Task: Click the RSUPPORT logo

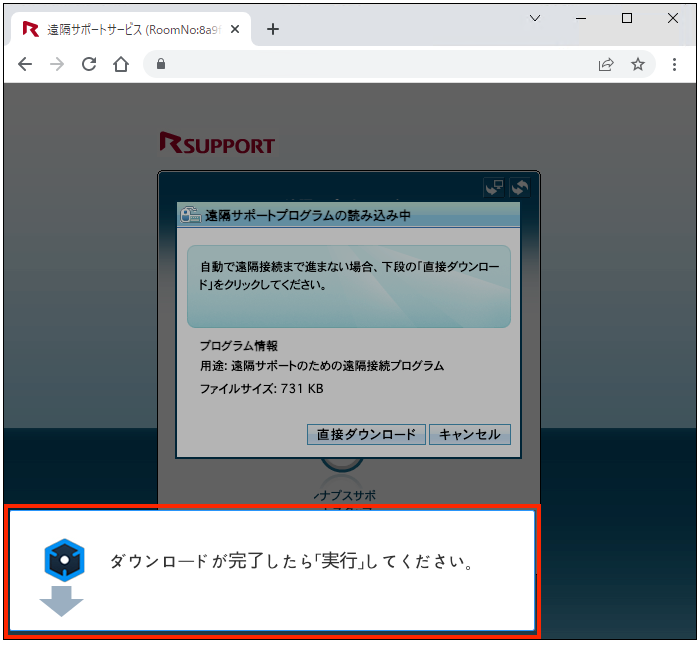Action: [216, 145]
